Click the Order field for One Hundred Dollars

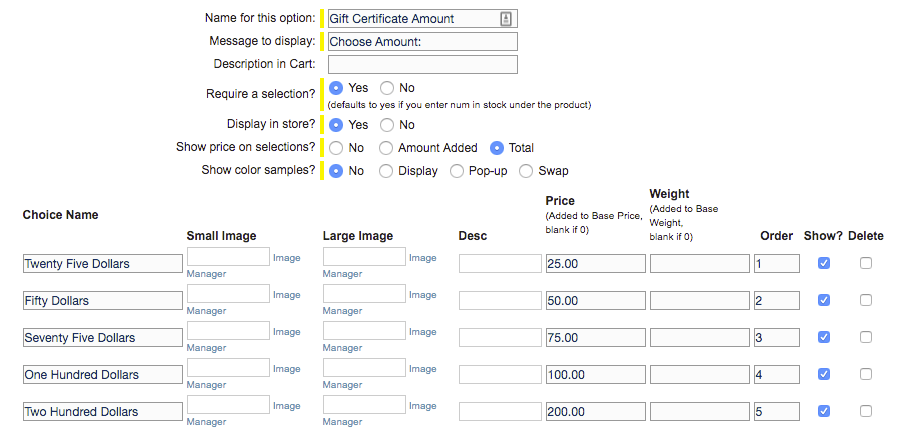tap(776, 375)
